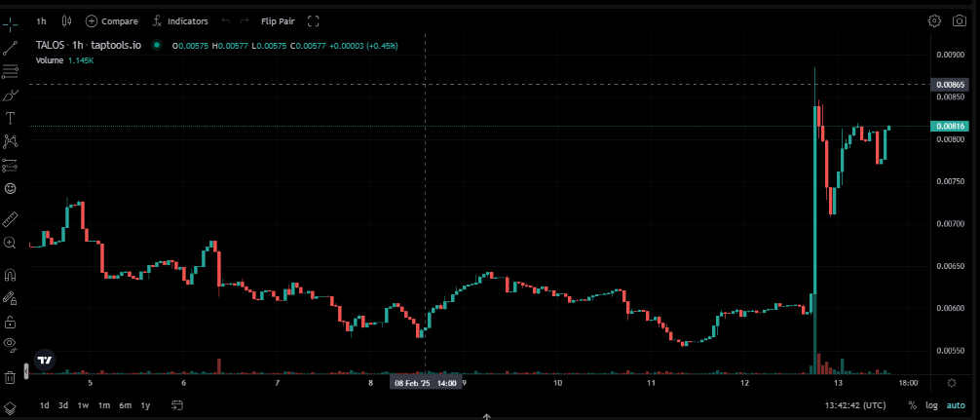Viewport: 980px width, 420px height.
Task: Click the Compare symbol button
Action: 112,21
